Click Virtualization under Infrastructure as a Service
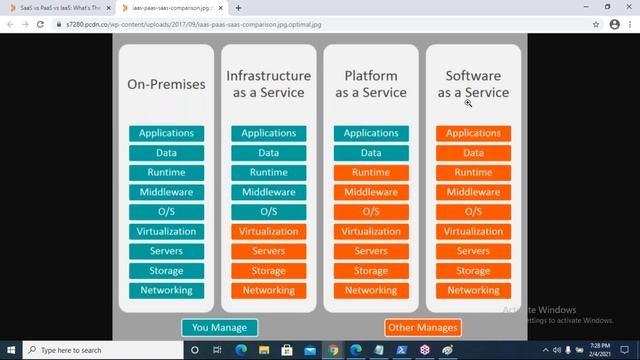640x360 pixels. click(x=269, y=231)
